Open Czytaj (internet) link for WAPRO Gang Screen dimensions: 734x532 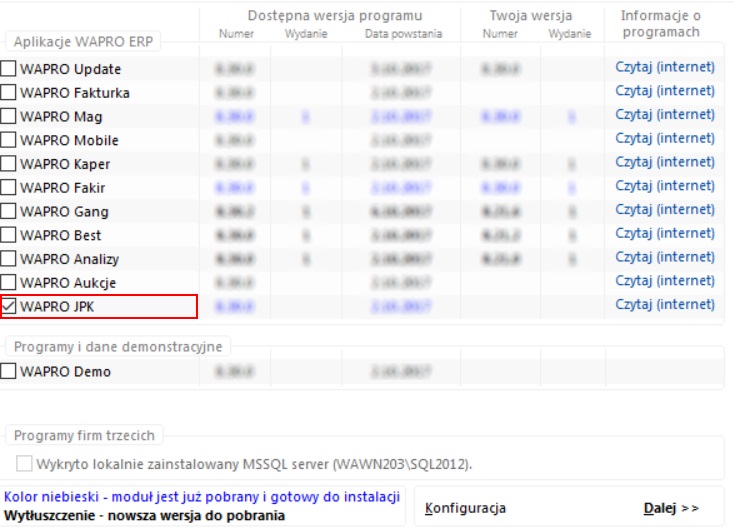point(665,209)
